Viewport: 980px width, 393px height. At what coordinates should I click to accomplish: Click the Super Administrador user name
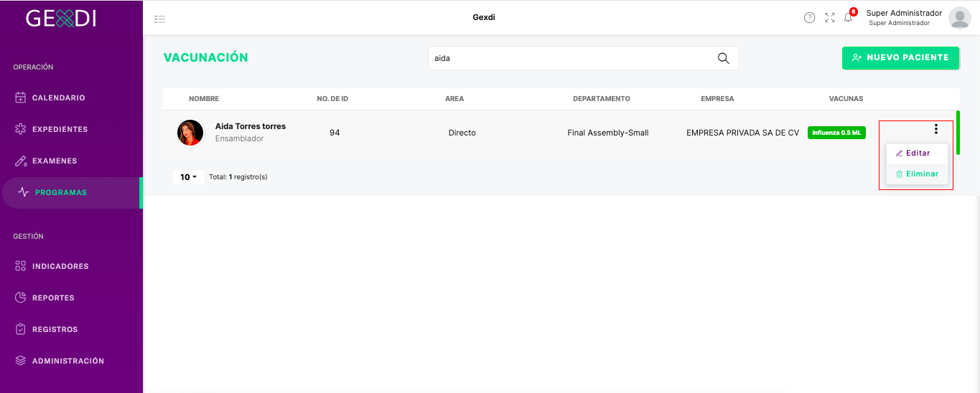pyautogui.click(x=904, y=13)
